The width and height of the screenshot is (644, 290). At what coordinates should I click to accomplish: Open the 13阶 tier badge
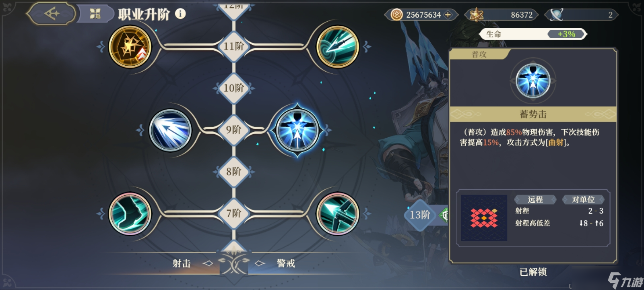(420, 215)
